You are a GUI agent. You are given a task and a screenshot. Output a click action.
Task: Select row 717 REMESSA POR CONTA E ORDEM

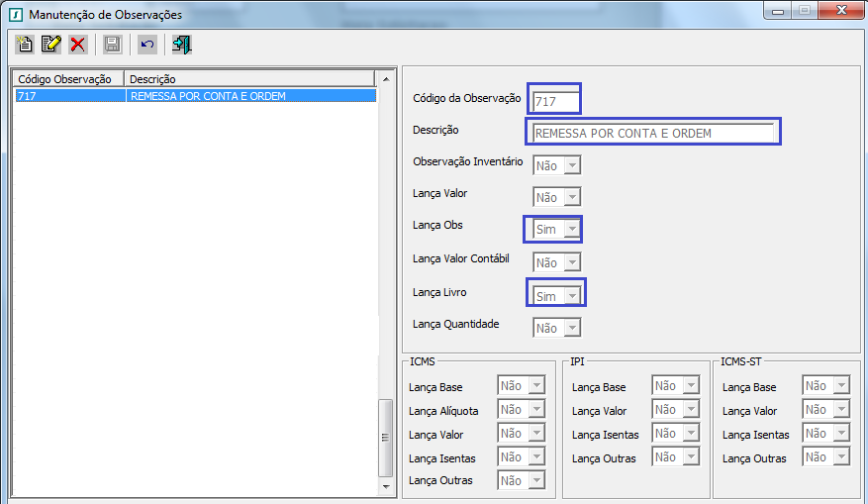pyautogui.click(x=194, y=96)
